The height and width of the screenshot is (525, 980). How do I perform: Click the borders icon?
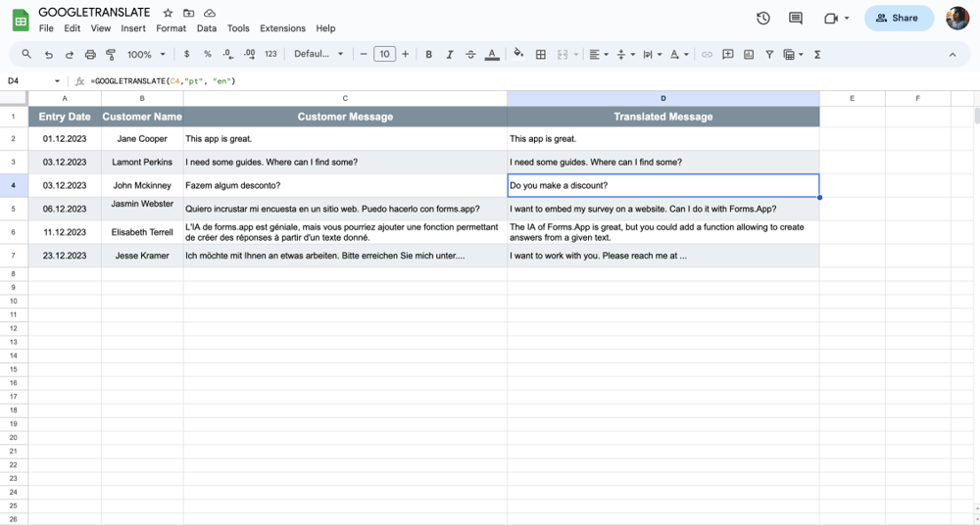pyautogui.click(x=540, y=55)
